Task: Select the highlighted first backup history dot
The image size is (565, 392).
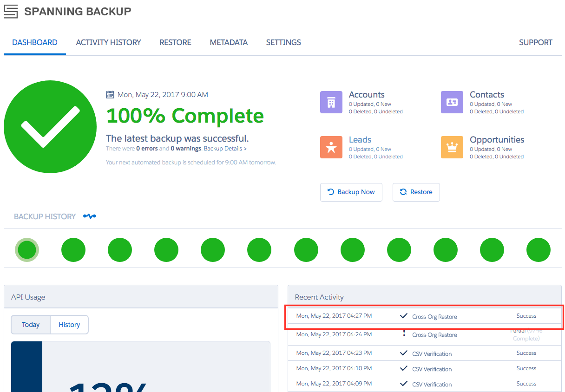Action: 27,250
